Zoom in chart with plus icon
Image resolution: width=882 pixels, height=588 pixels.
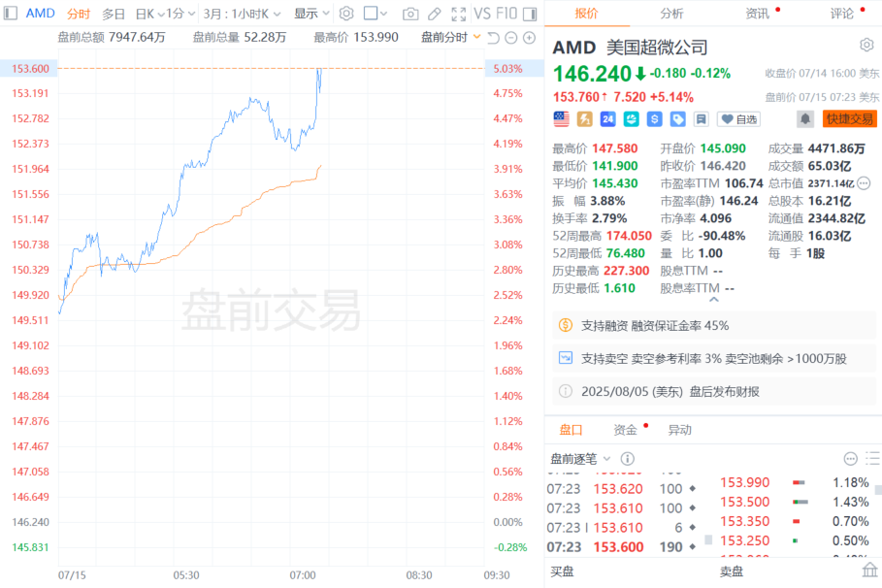[530, 38]
